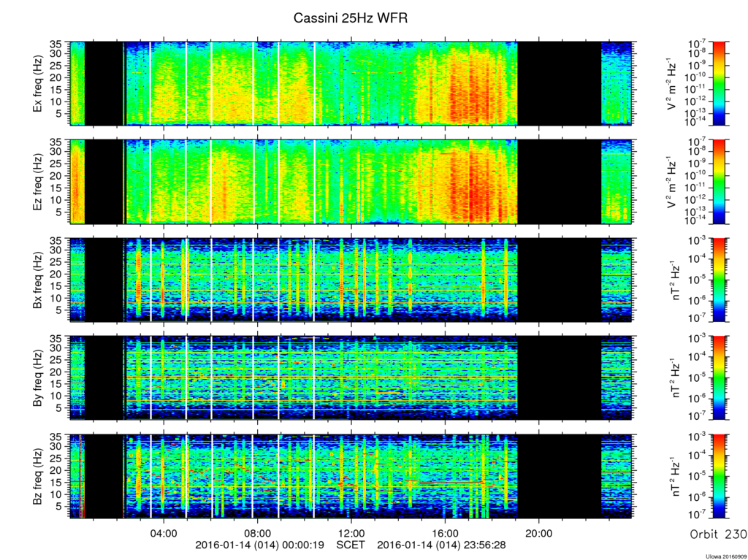
Task: Click the "10" tick on the By axis
Action: point(55,396)
